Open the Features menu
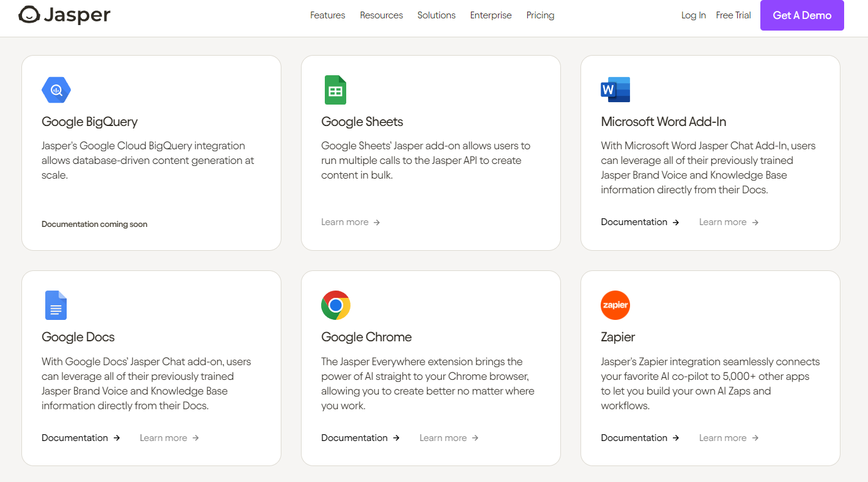This screenshot has height=482, width=868. [x=328, y=15]
